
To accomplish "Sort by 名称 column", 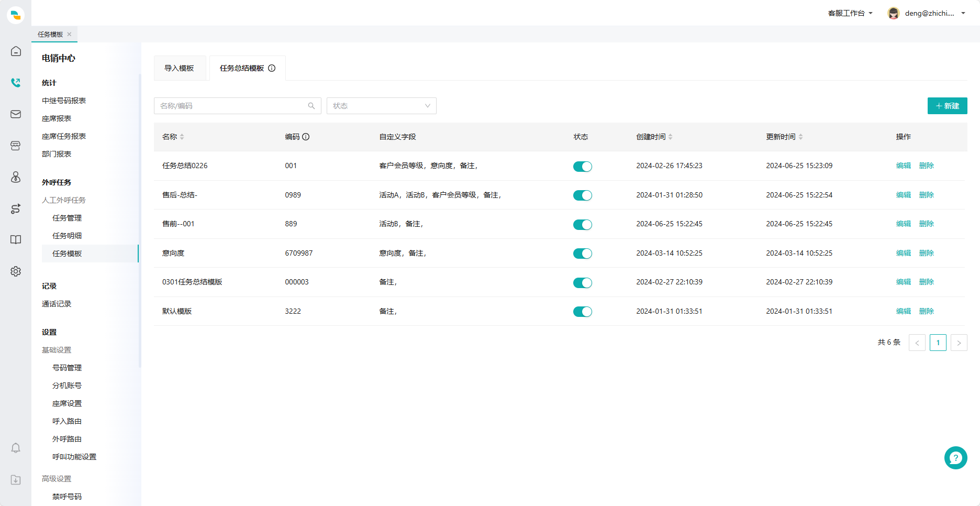I will tap(182, 137).
